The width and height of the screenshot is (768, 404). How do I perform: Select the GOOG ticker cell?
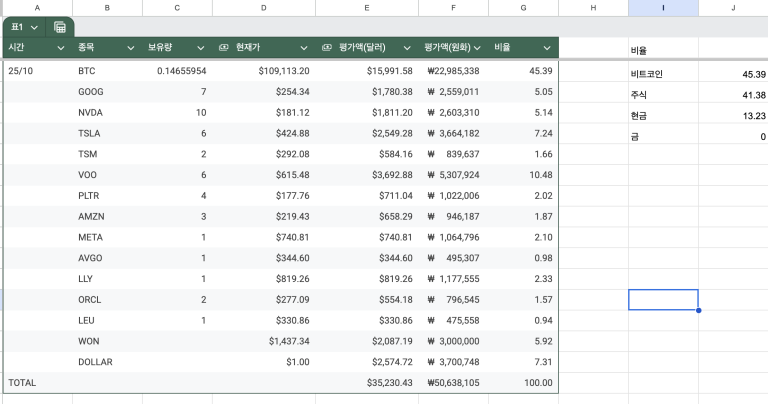tap(107, 92)
